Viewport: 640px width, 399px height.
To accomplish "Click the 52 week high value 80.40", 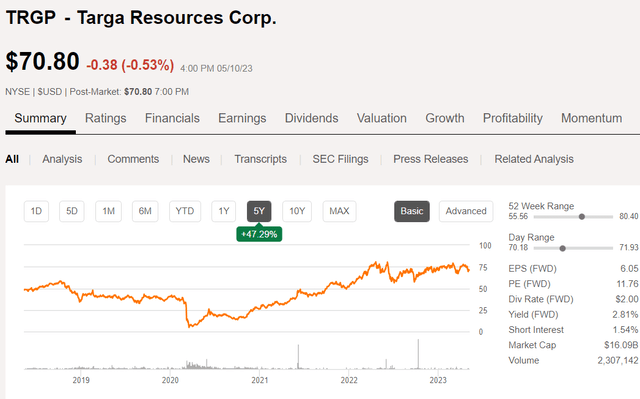I will [629, 217].
